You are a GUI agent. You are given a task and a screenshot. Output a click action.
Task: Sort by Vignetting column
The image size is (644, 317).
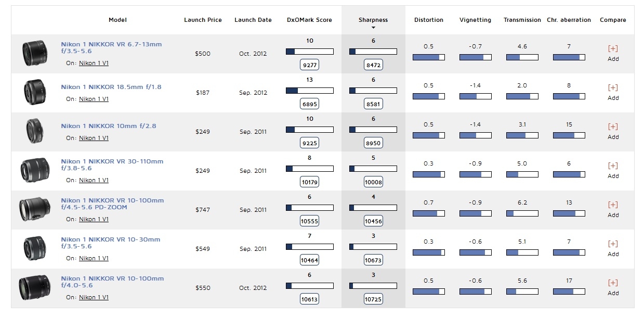[475, 20]
